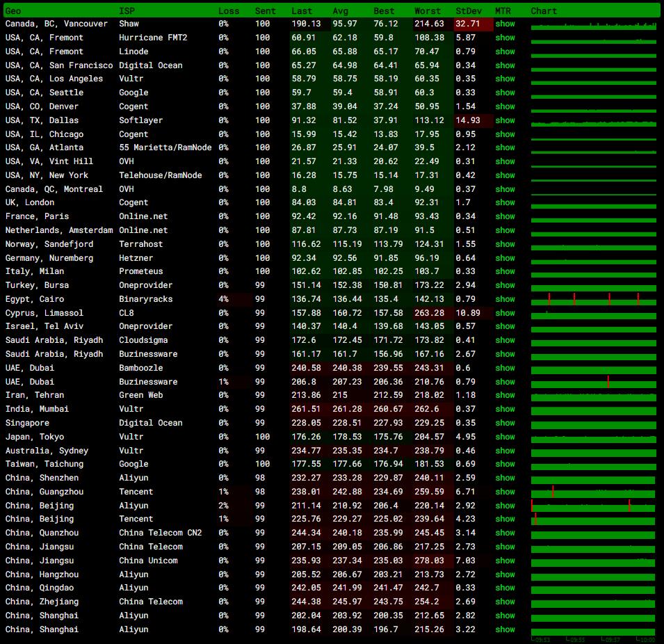
Task: Show MTR for Taichung Google
Action: (x=505, y=464)
